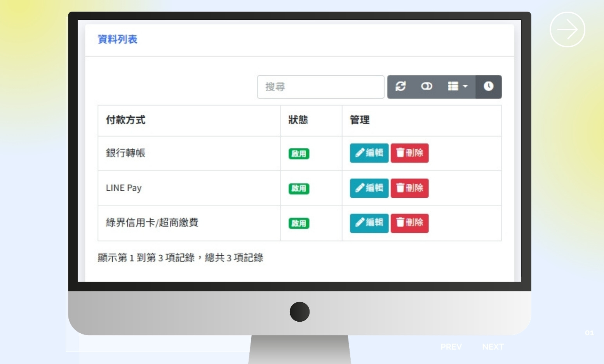Sort by the 付款方式 column header

point(125,120)
